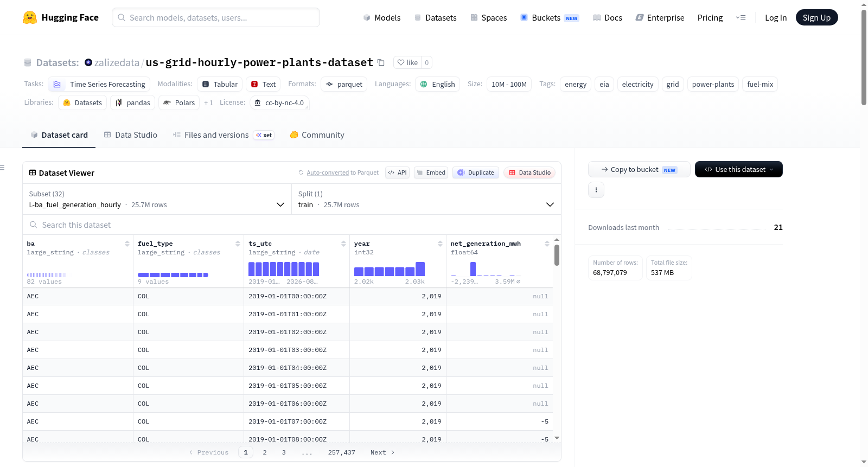Copy dataset name with the copy icon
The image size is (868, 467).
click(x=381, y=62)
